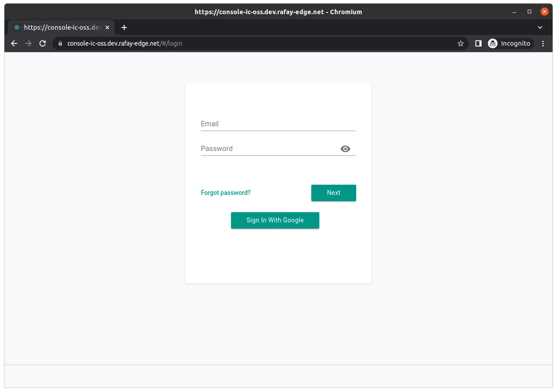Click Sign In With Google button

pyautogui.click(x=275, y=220)
